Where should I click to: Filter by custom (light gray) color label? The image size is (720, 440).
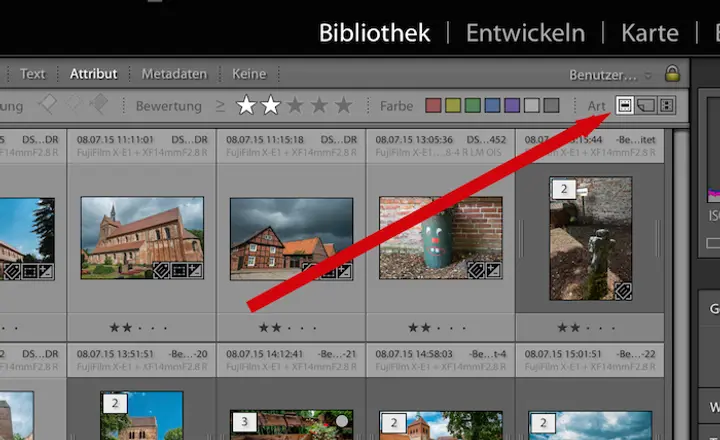[x=531, y=105]
